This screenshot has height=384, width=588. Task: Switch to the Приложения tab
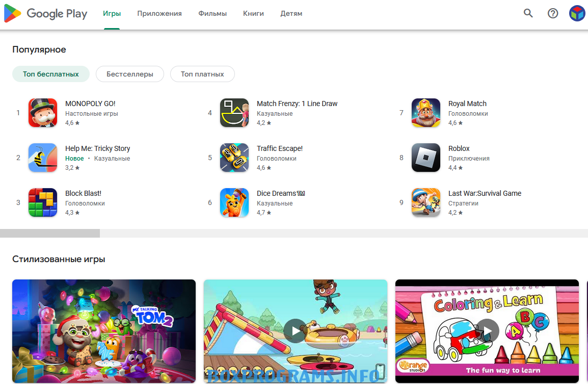pyautogui.click(x=159, y=13)
